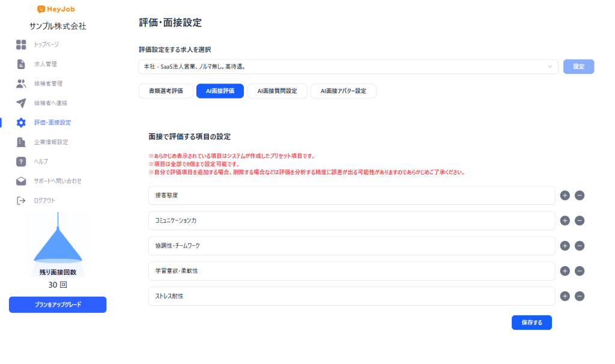
Task: Click the サポートへ問い合わせ envelope icon
Action: coord(21,181)
